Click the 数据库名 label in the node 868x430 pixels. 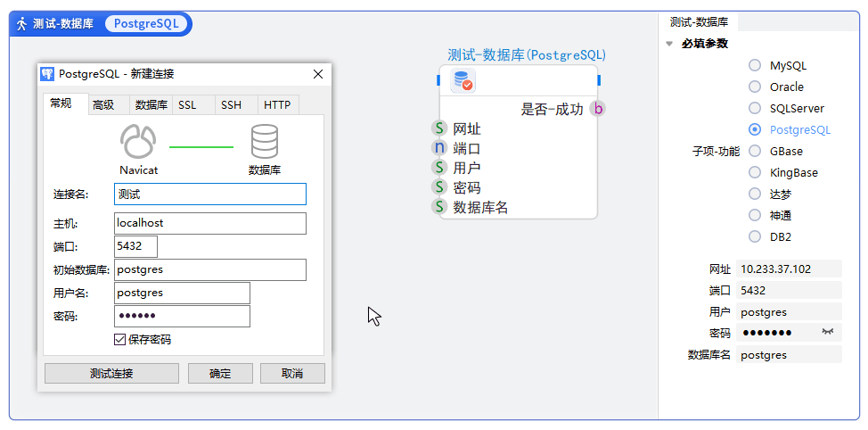480,208
